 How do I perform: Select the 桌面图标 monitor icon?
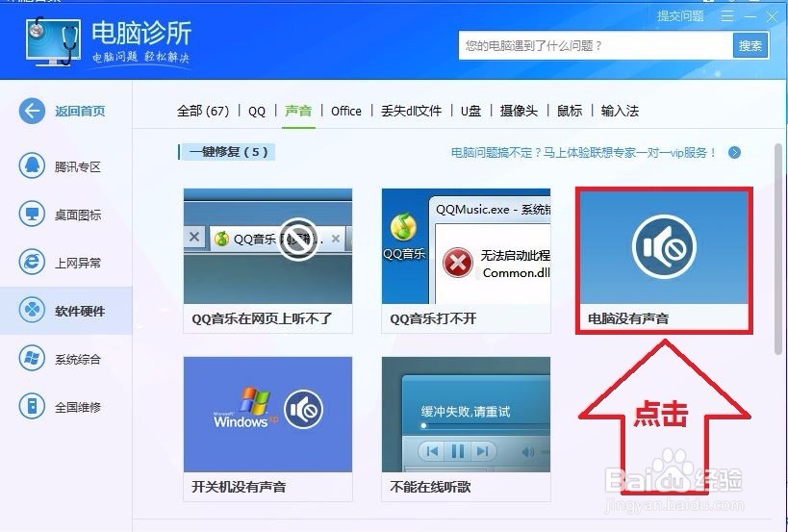[32, 214]
